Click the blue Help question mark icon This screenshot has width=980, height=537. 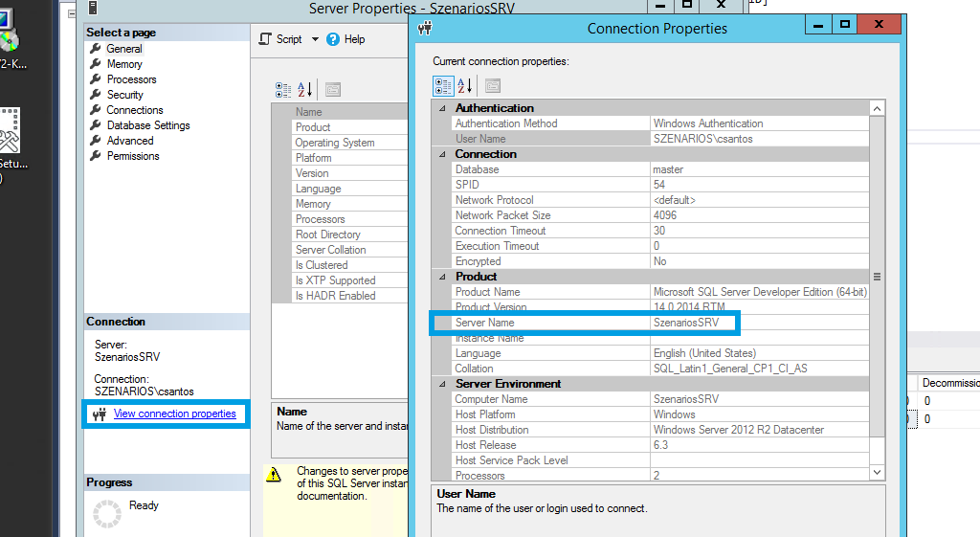click(333, 39)
